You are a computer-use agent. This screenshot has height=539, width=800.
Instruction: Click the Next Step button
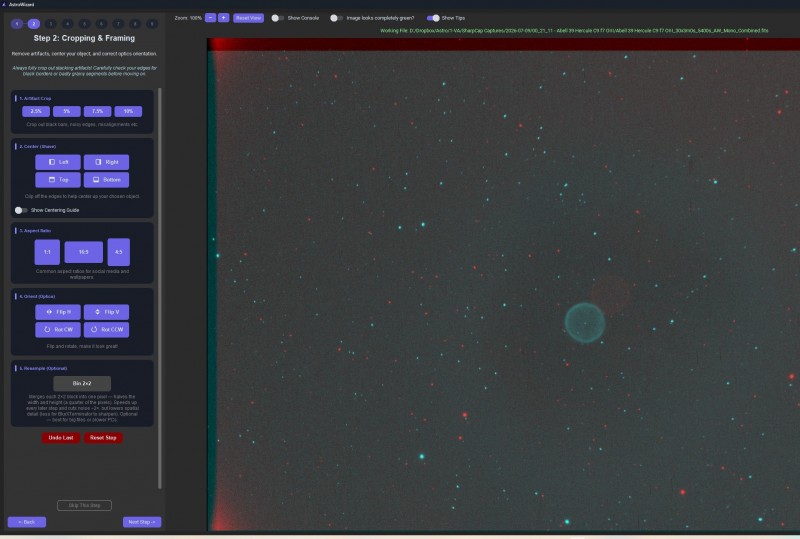tap(142, 522)
